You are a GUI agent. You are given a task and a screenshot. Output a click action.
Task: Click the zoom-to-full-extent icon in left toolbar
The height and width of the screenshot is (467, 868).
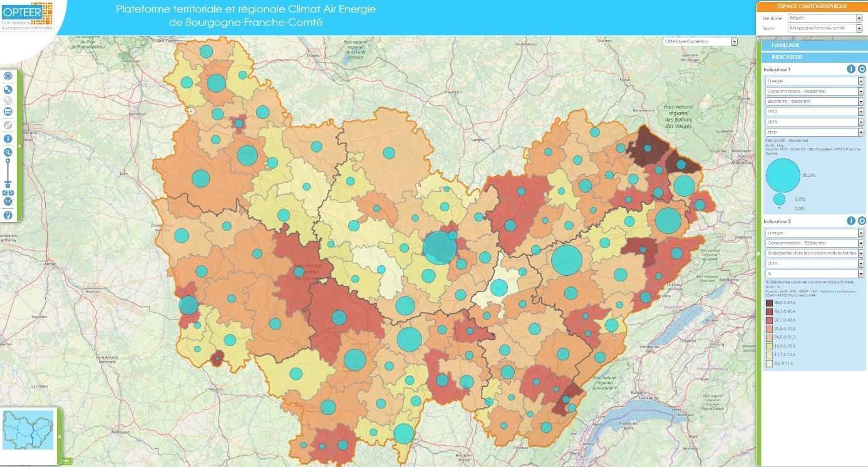(x=8, y=76)
